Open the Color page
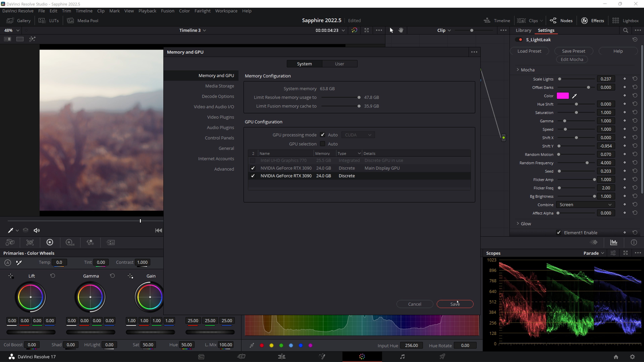644x362 pixels. click(362, 356)
